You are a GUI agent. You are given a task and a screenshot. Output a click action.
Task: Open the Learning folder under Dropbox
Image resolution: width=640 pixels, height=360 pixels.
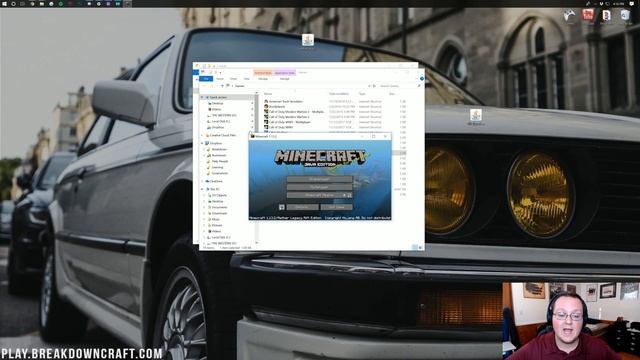(x=218, y=167)
